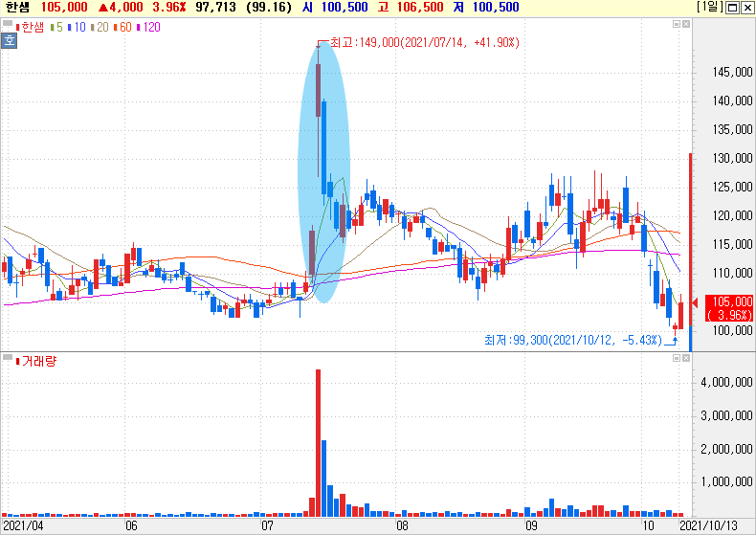The image size is (756, 535).
Task: Click the 한샘 stock name in header
Action: [17, 8]
